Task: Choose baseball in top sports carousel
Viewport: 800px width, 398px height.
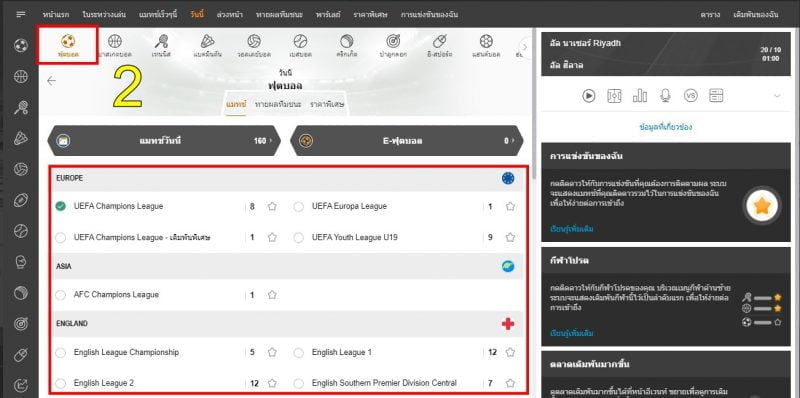Action: (300, 45)
